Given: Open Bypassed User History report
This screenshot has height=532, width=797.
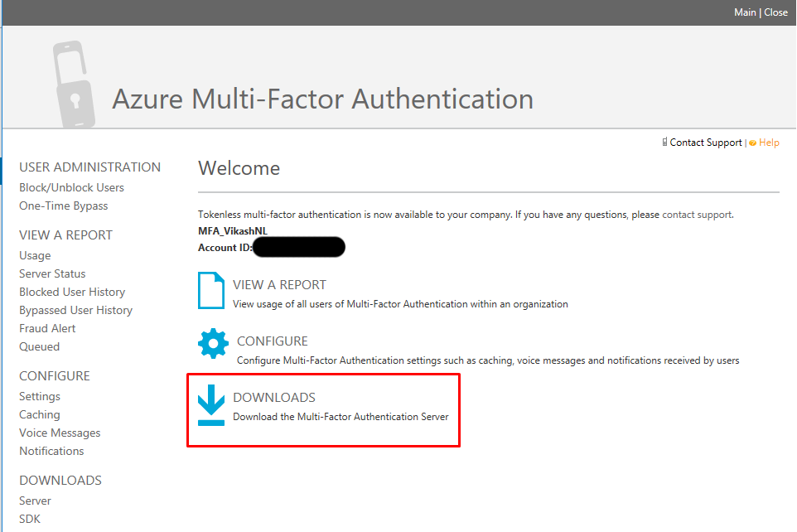Looking at the screenshot, I should pos(75,310).
